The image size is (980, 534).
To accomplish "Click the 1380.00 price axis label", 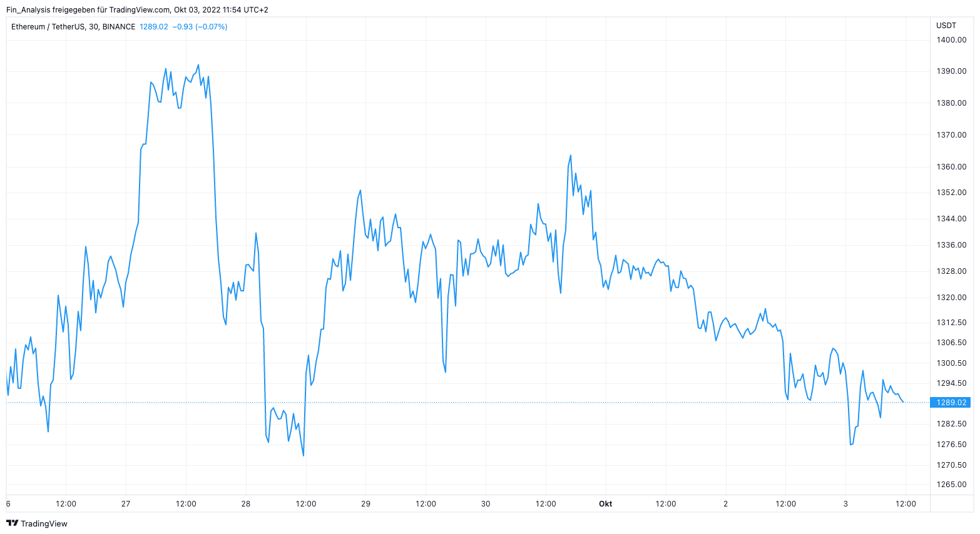I will coord(951,103).
